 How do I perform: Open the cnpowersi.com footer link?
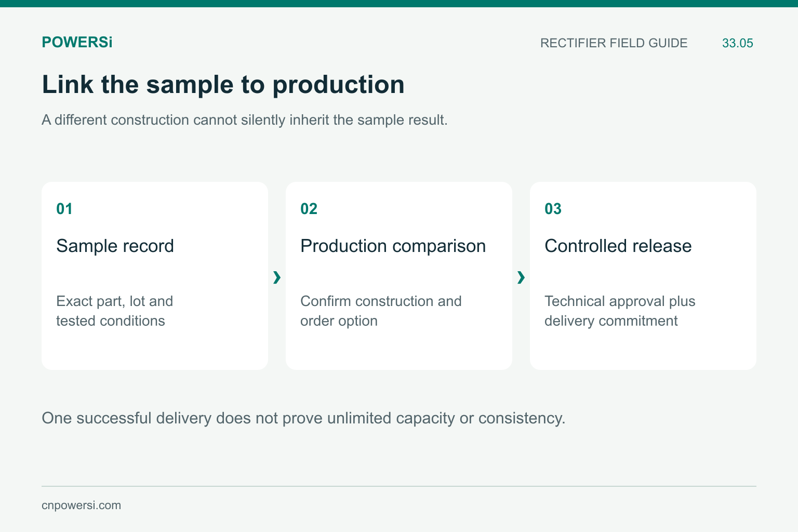coord(81,506)
